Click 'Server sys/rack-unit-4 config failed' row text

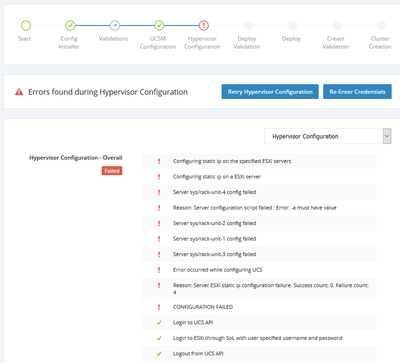click(214, 192)
